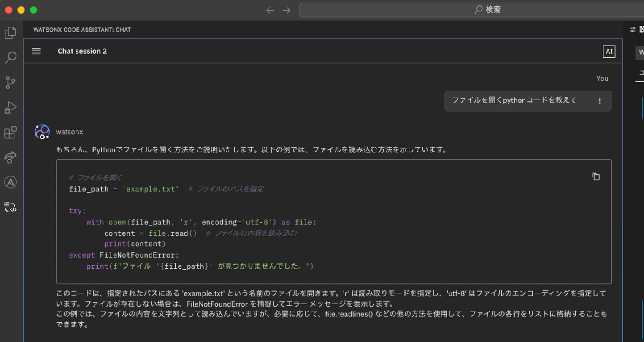The width and height of the screenshot is (644, 342).
Task: Click the You sender label
Action: [x=602, y=79]
